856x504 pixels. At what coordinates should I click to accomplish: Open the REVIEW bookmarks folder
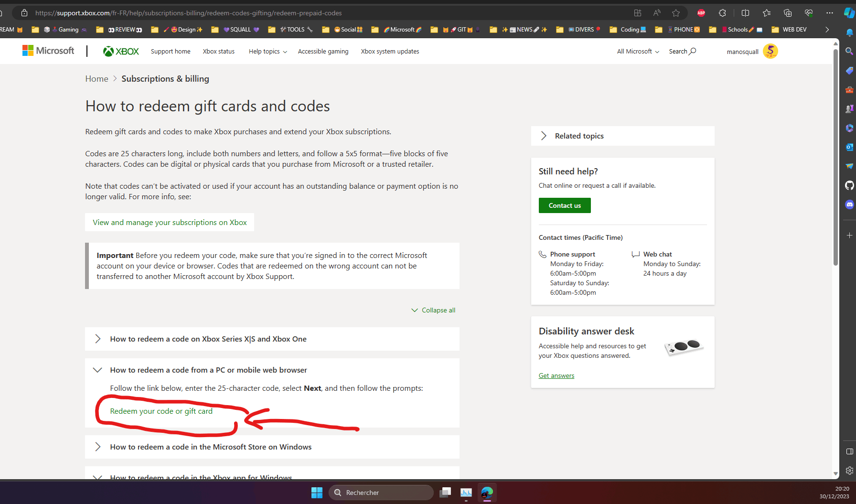(119, 30)
